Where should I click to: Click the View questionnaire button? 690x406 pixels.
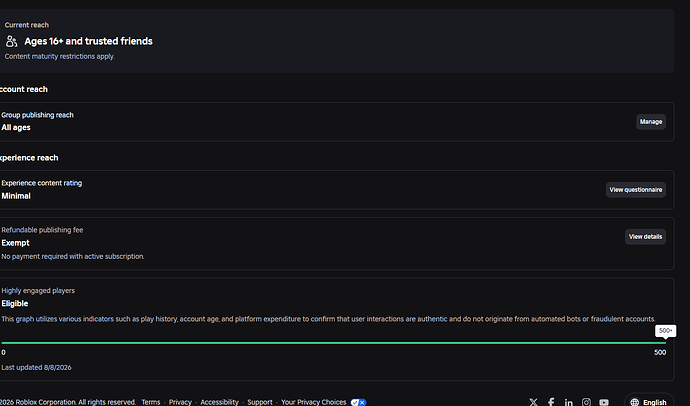pos(635,190)
